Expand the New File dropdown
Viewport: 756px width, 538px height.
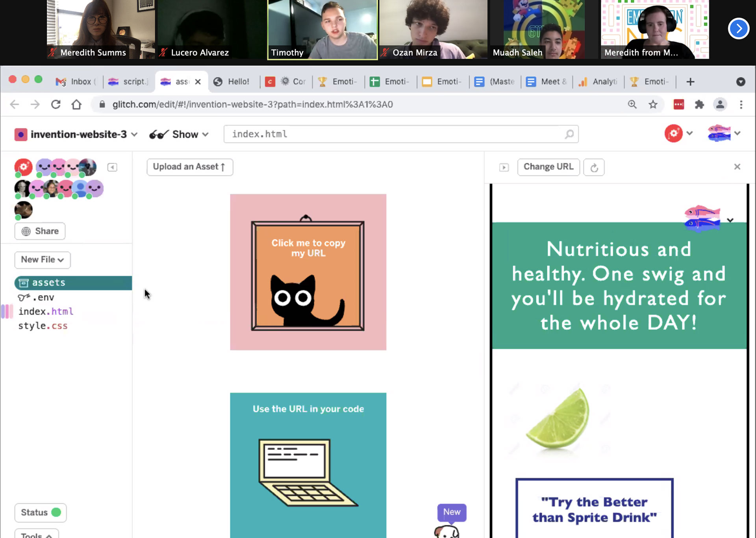click(43, 260)
